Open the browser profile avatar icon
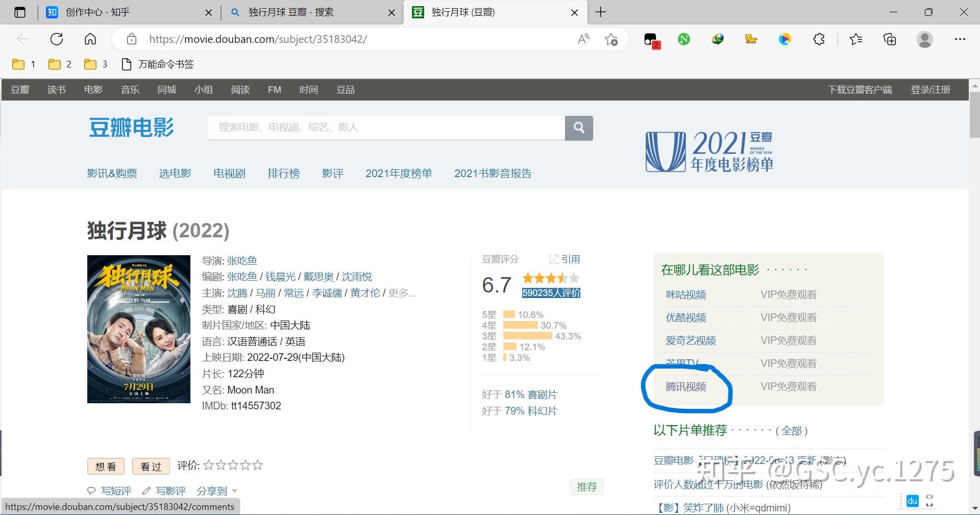This screenshot has width=980, height=515. pyautogui.click(x=925, y=39)
